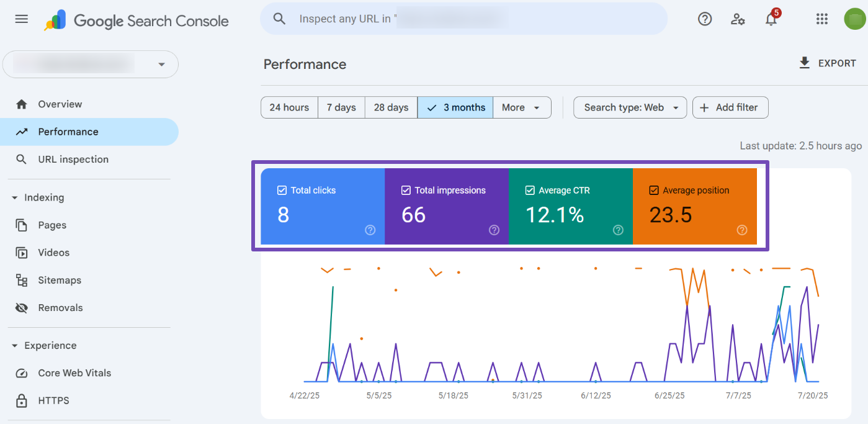Open the property selector dropdown
The width and height of the screenshot is (868, 424).
tap(91, 65)
